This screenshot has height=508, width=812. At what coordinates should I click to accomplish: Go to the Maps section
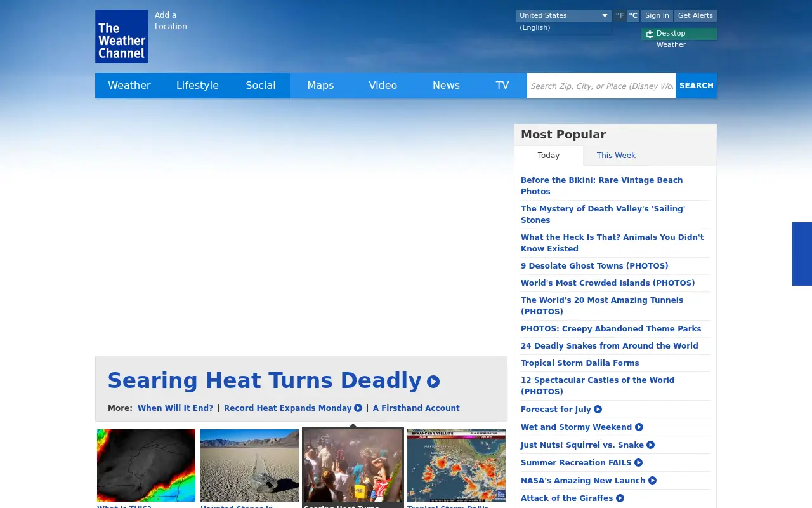320,86
